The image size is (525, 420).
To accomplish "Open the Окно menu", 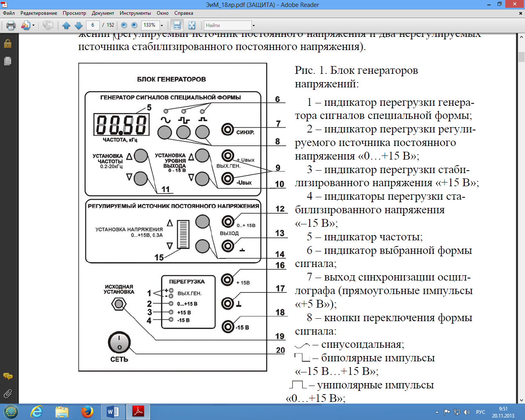I will (x=162, y=13).
